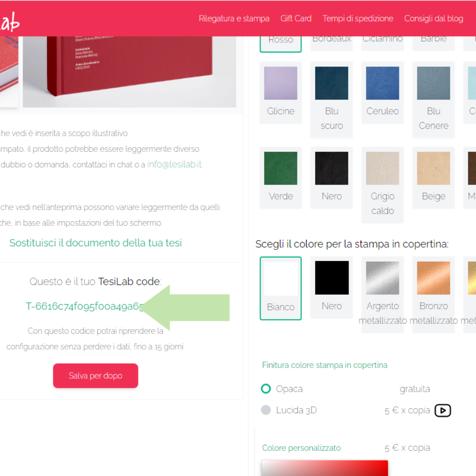Choose the Beige cover swatch

434,177
